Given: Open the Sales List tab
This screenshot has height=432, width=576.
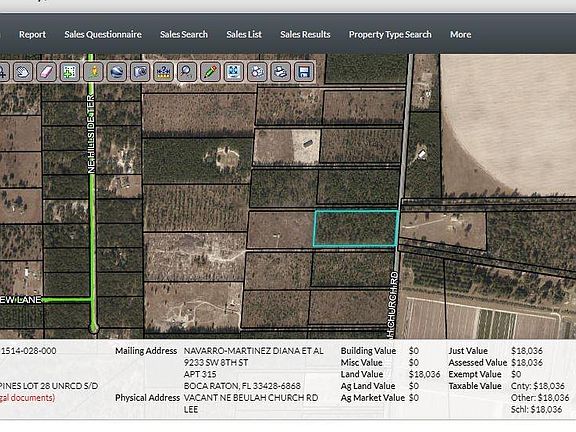Looking at the screenshot, I should click(x=244, y=35).
